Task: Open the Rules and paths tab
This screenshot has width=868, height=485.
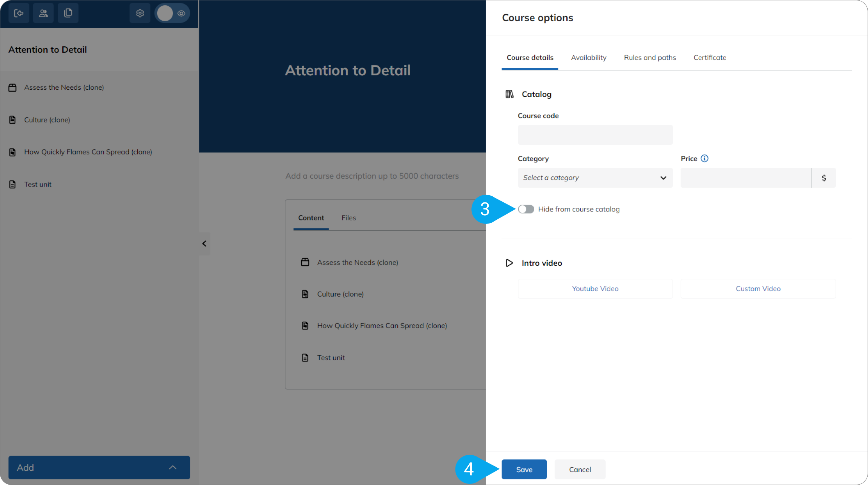Action: tap(650, 58)
